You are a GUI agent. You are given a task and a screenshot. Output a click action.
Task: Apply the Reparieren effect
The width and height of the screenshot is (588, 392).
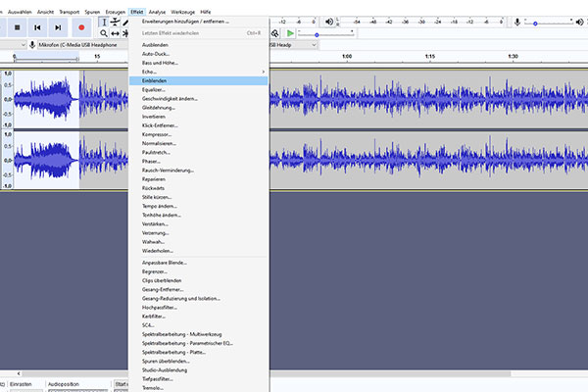coord(198,179)
